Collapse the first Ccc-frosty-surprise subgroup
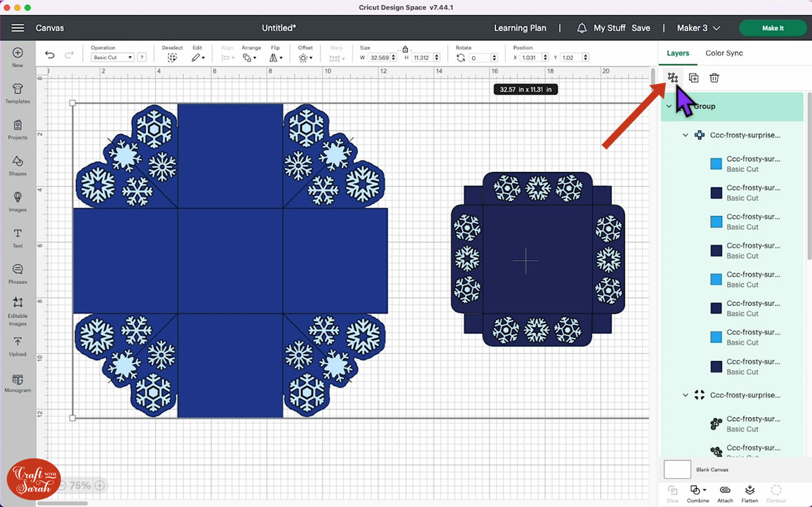812x507 pixels. pyautogui.click(x=685, y=135)
